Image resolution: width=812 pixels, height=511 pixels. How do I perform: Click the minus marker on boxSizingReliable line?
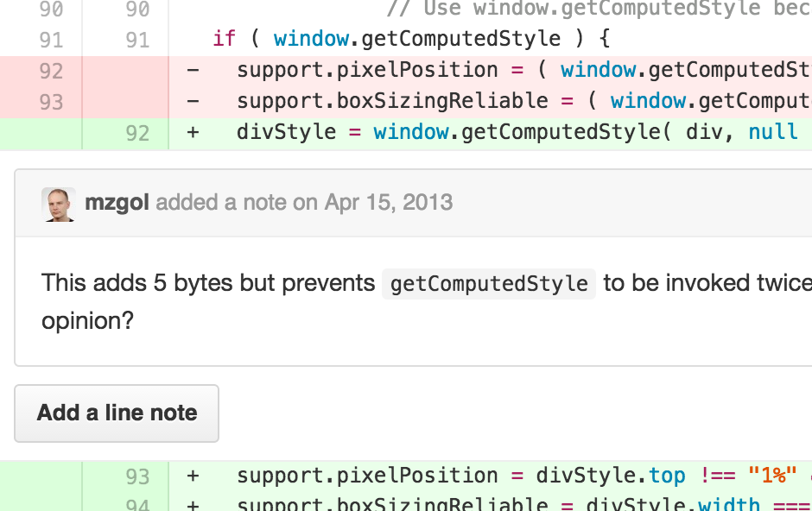[x=193, y=101]
